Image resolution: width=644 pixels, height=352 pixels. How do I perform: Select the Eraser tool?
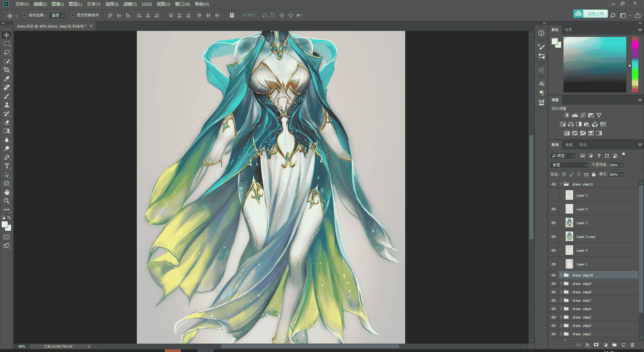click(7, 122)
